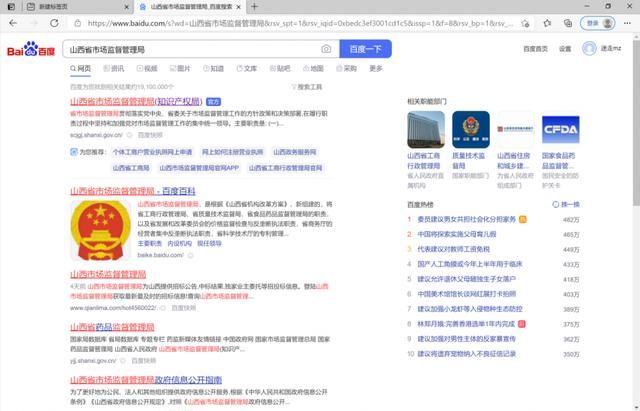Open the 现任领导 Baike sublink
The width and height of the screenshot is (640, 411).
[209, 244]
